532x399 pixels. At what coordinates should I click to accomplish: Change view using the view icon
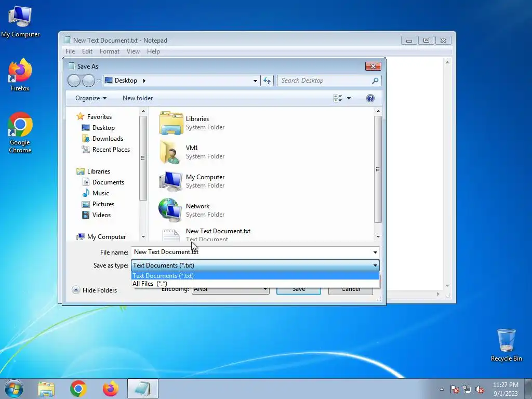[338, 98]
